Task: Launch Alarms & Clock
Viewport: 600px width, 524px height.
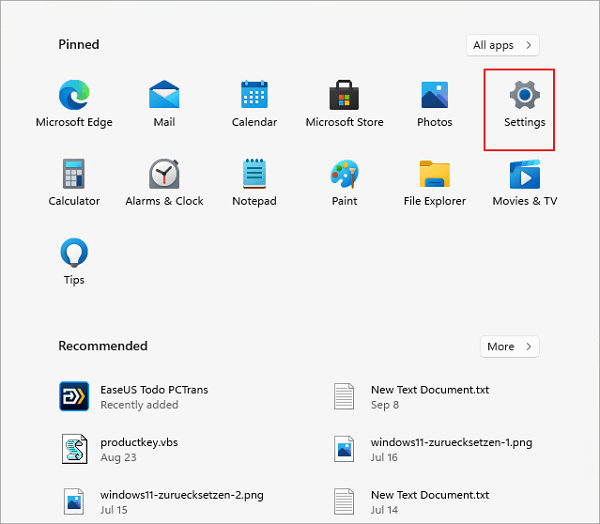Action: [x=164, y=175]
